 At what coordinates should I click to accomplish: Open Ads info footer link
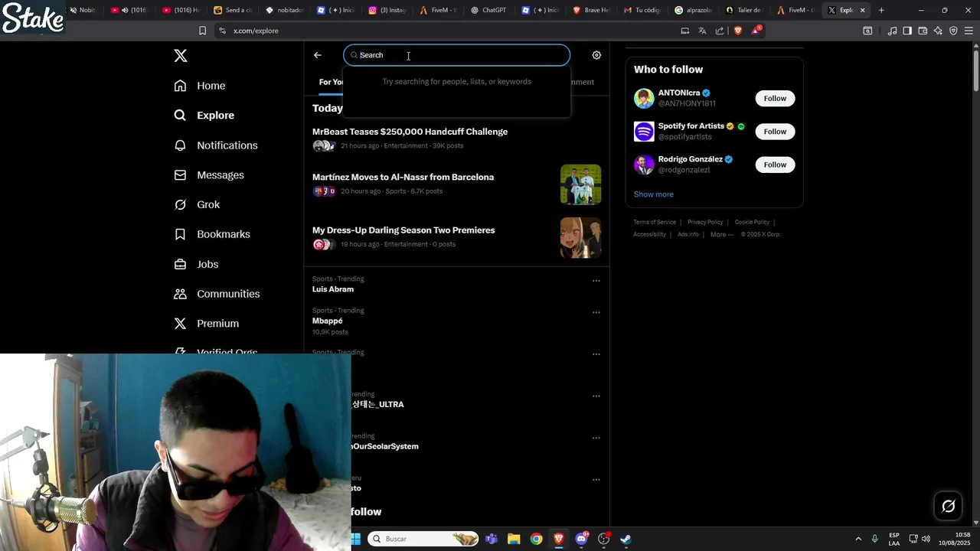coord(688,234)
